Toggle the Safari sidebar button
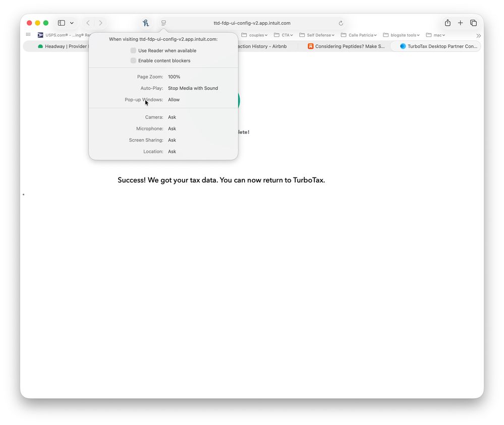 62,23
